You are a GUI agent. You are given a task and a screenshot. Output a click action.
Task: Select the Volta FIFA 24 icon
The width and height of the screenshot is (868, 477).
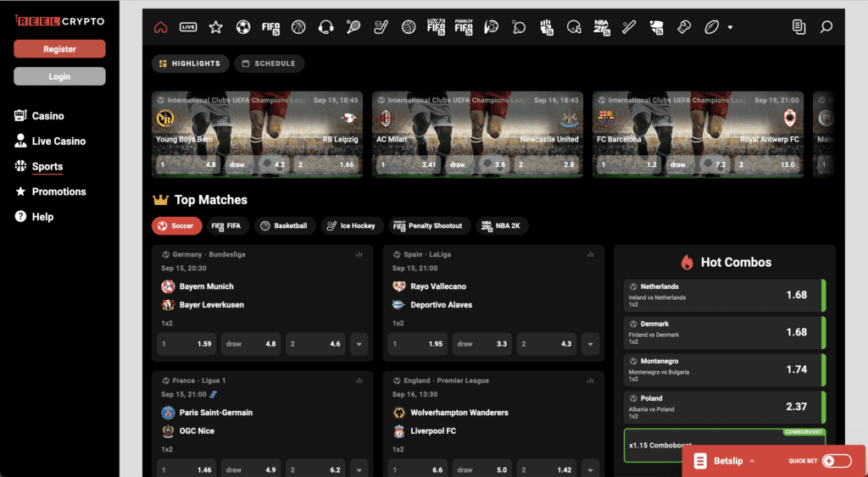[x=437, y=27]
